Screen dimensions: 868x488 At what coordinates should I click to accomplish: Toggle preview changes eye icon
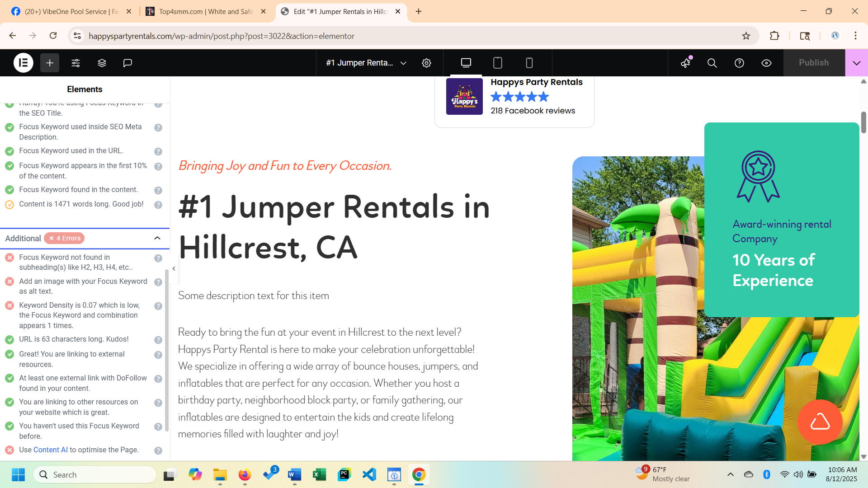click(766, 63)
